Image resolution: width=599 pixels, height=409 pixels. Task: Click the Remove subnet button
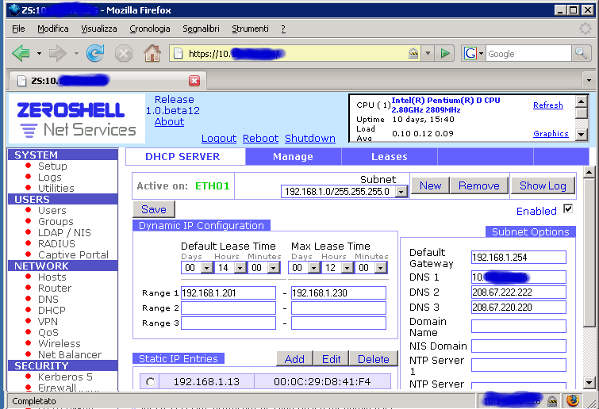479,186
